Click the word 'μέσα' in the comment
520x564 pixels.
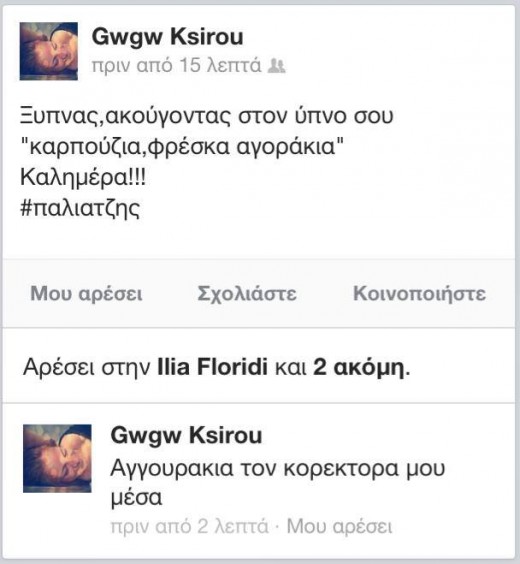click(x=136, y=498)
